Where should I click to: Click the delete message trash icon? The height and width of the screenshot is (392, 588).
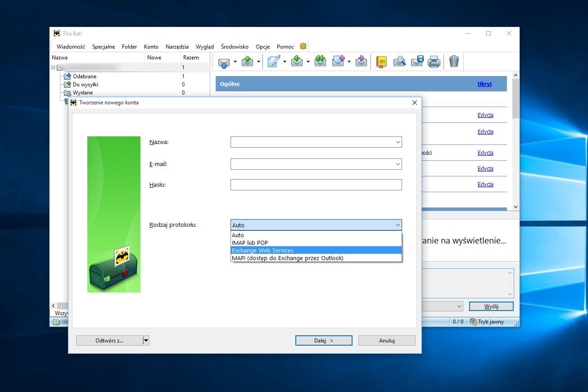pos(454,62)
